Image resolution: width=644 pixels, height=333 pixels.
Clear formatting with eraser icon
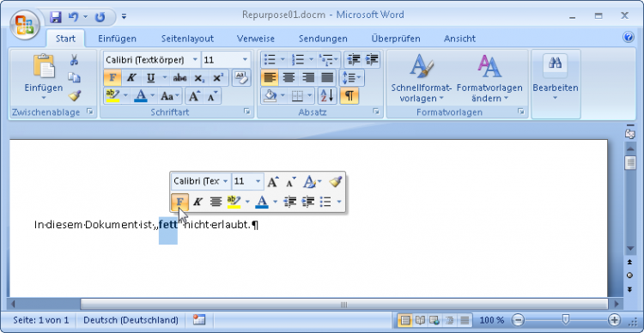click(x=241, y=77)
